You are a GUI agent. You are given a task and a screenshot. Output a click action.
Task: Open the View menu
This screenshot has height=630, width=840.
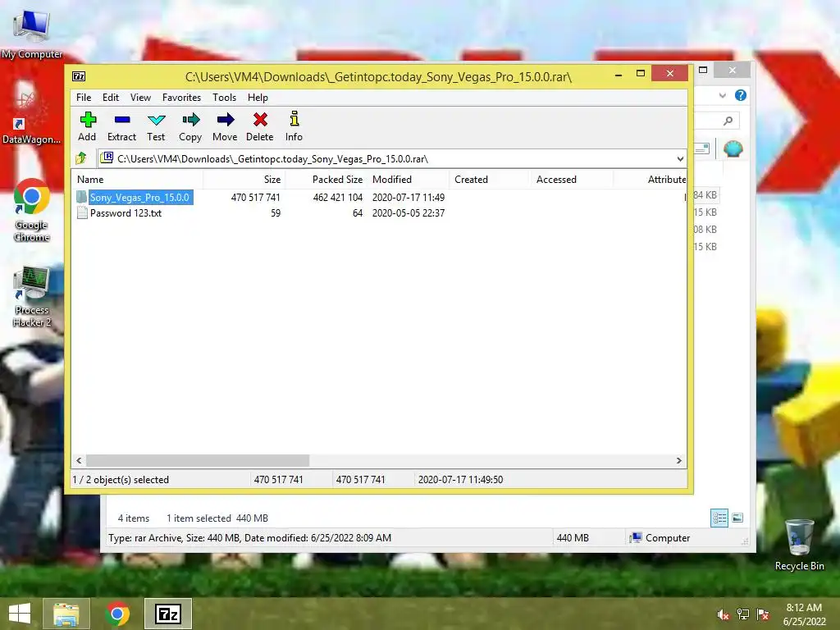(140, 98)
